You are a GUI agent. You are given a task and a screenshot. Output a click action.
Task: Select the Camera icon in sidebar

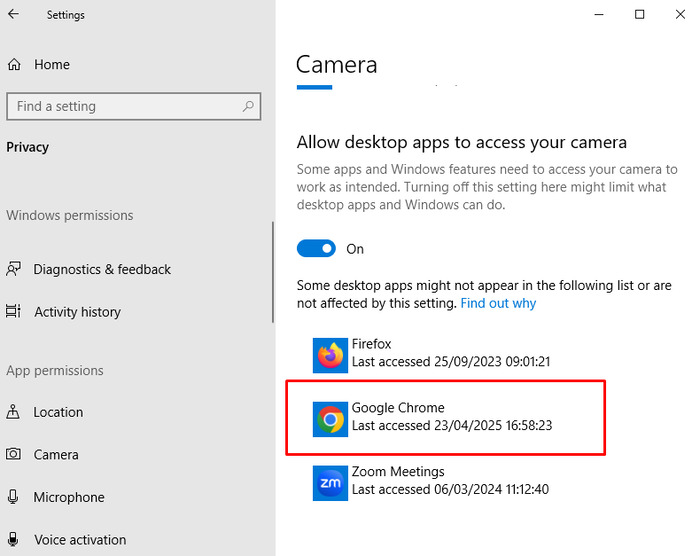13,454
